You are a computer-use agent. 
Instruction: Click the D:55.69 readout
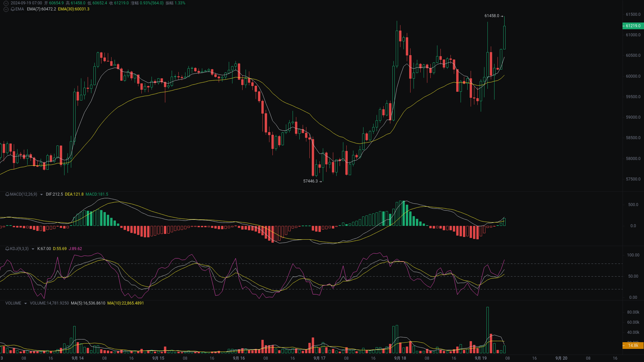60,249
